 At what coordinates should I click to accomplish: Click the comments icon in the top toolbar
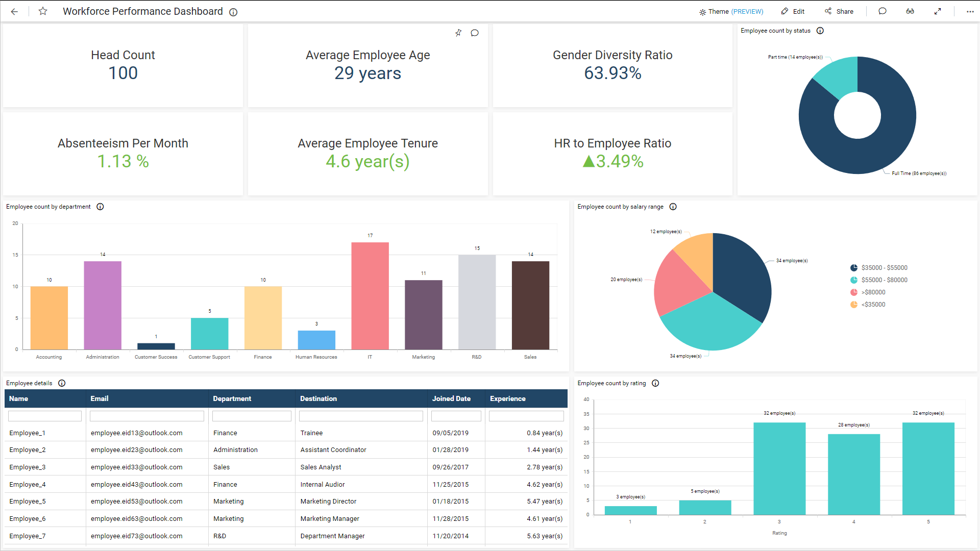point(883,11)
